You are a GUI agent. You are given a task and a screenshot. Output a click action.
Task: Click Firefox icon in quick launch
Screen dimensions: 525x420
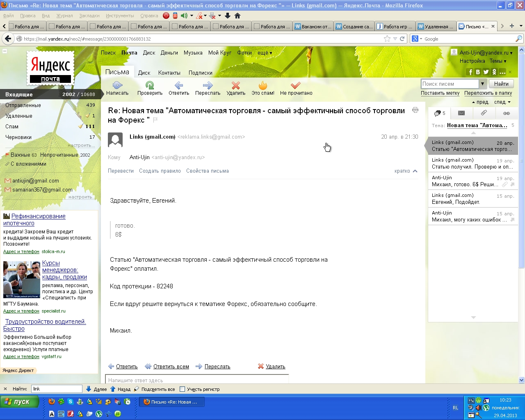(x=51, y=402)
